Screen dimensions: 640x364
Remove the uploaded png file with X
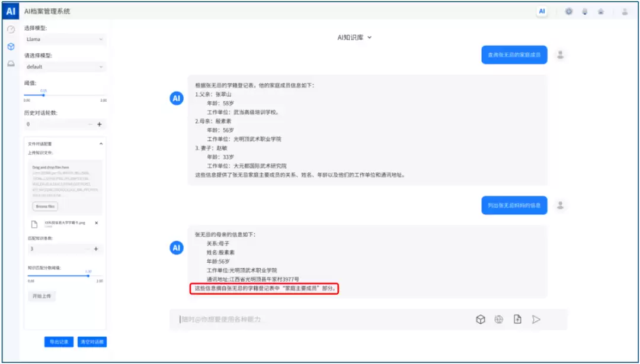click(x=97, y=223)
